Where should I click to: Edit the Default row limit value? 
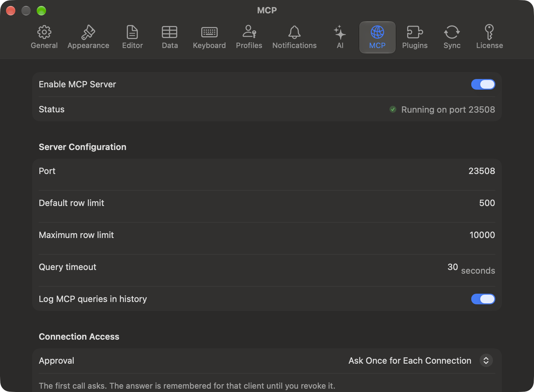[x=487, y=203]
